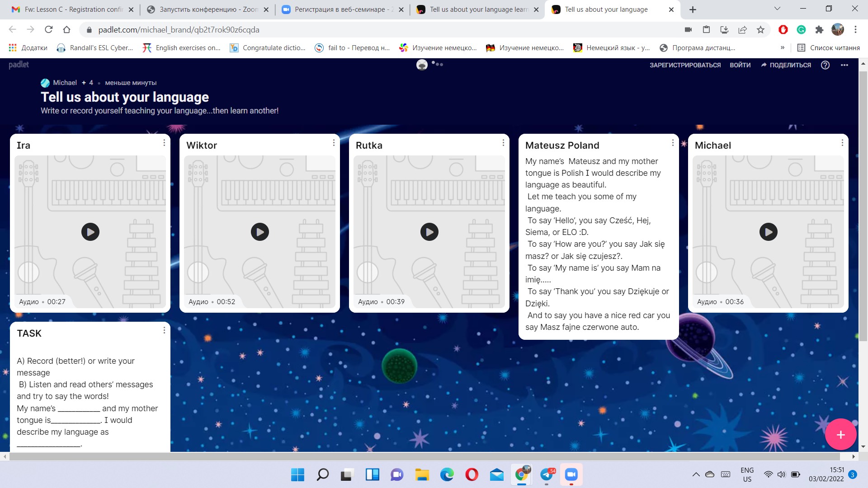The height and width of the screenshot is (488, 868).
Task: Expand the padlet more options ellipsis
Action: click(x=844, y=65)
